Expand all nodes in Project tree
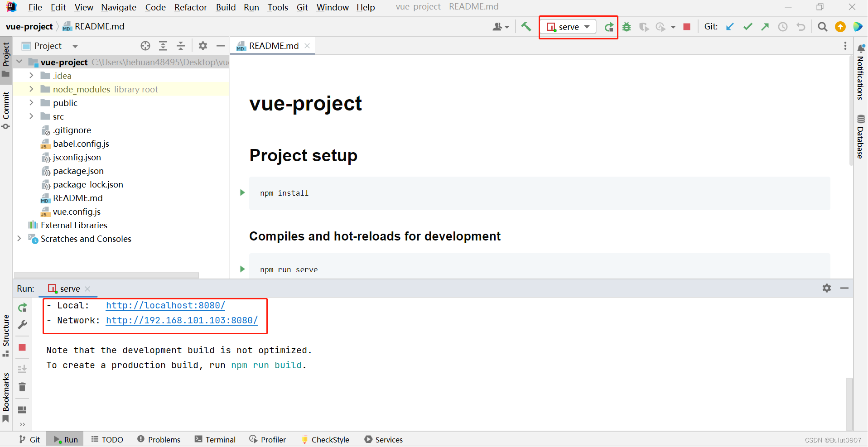This screenshot has width=868, height=447. (x=163, y=46)
